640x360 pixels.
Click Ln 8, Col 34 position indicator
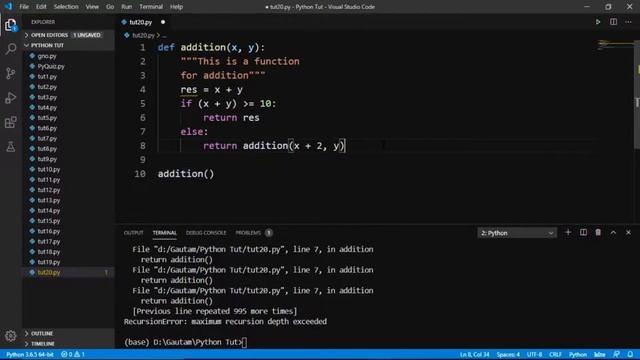tap(474, 355)
